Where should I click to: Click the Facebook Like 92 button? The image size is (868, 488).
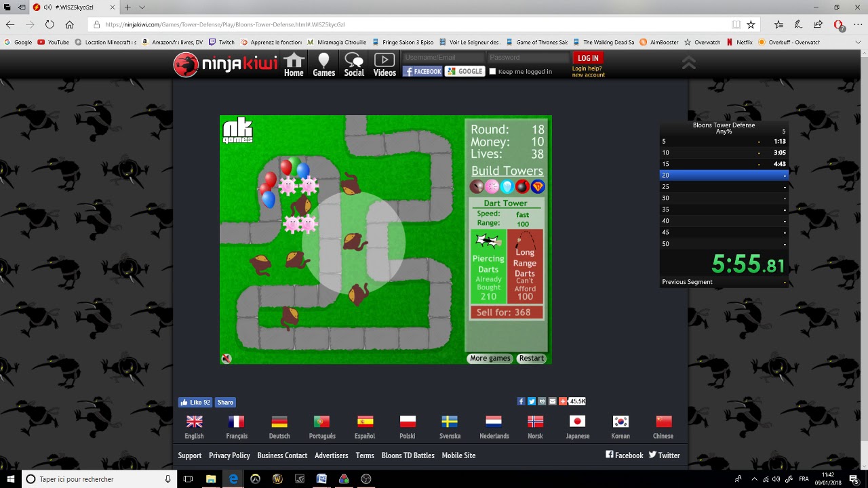coord(195,402)
